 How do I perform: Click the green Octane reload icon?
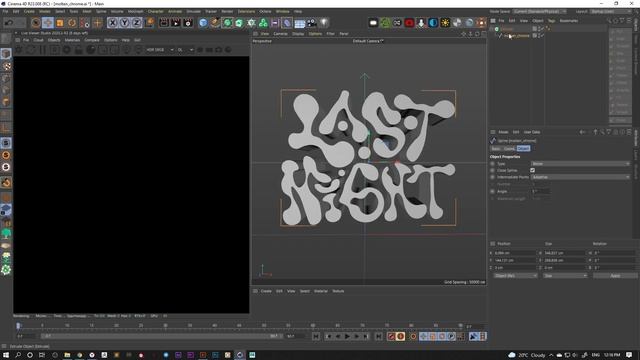385,23
